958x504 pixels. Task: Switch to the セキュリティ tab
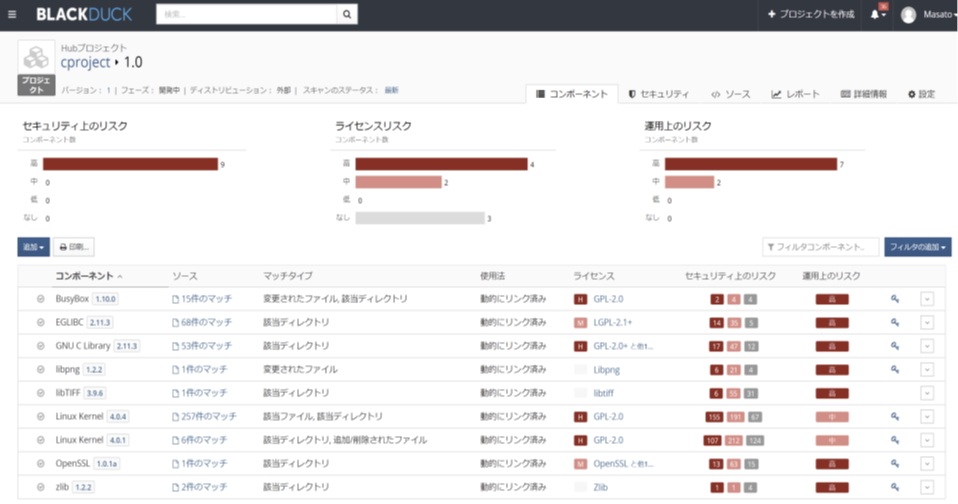click(659, 94)
